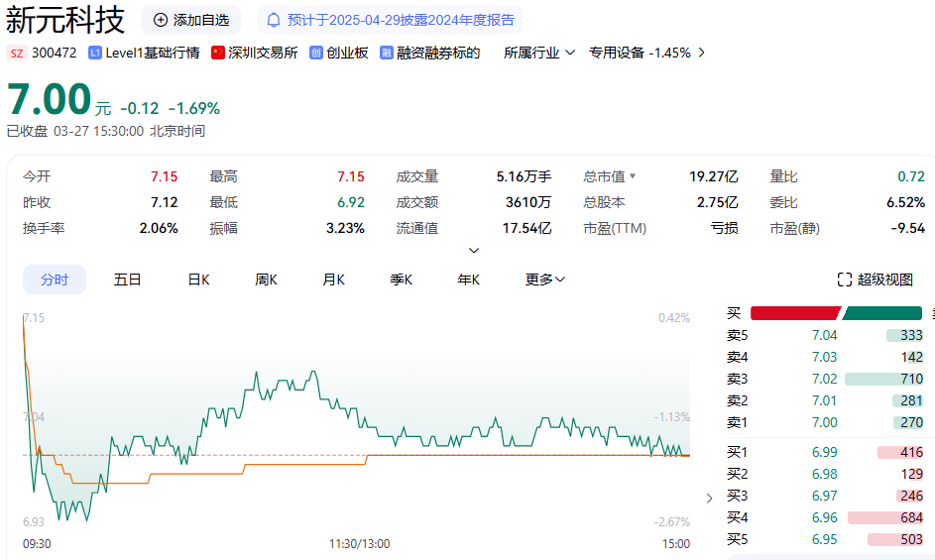The width and height of the screenshot is (935, 560).
Task: Switch to the 月K chart tab
Action: tap(333, 280)
